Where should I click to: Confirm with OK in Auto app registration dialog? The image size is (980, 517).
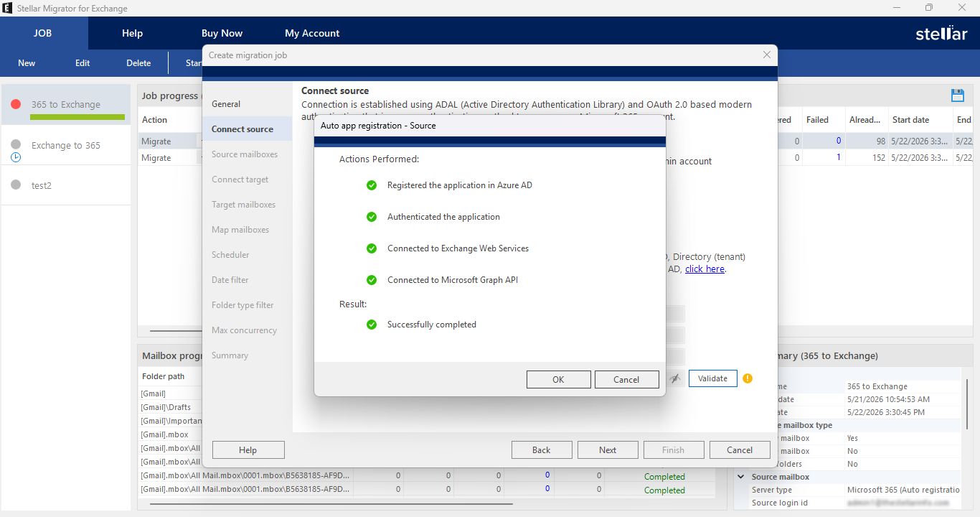[558, 380]
